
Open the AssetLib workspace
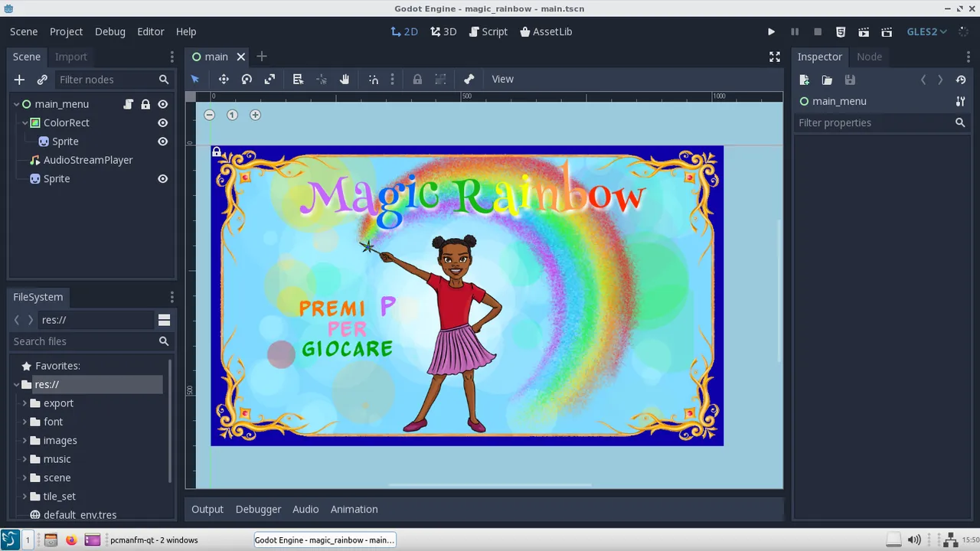click(546, 31)
